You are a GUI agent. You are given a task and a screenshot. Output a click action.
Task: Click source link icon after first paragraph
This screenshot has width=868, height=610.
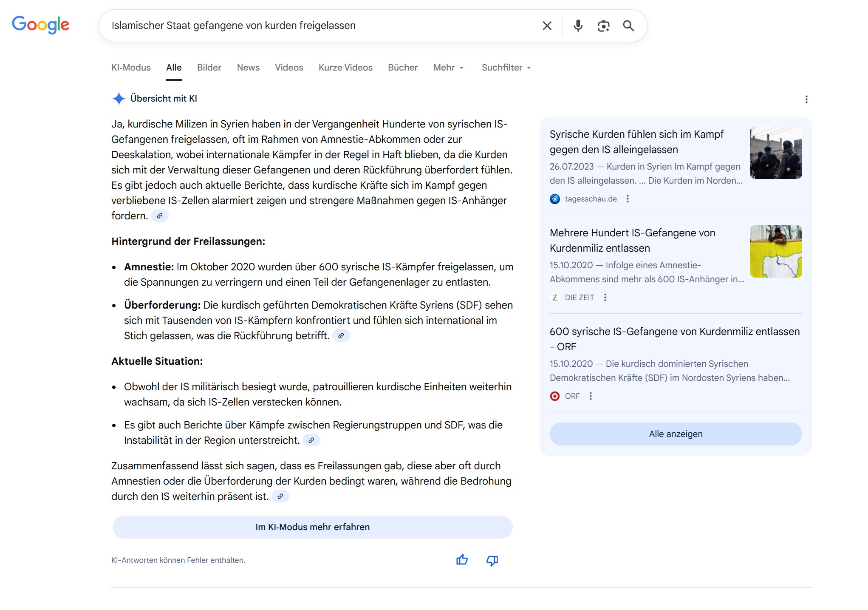point(160,216)
